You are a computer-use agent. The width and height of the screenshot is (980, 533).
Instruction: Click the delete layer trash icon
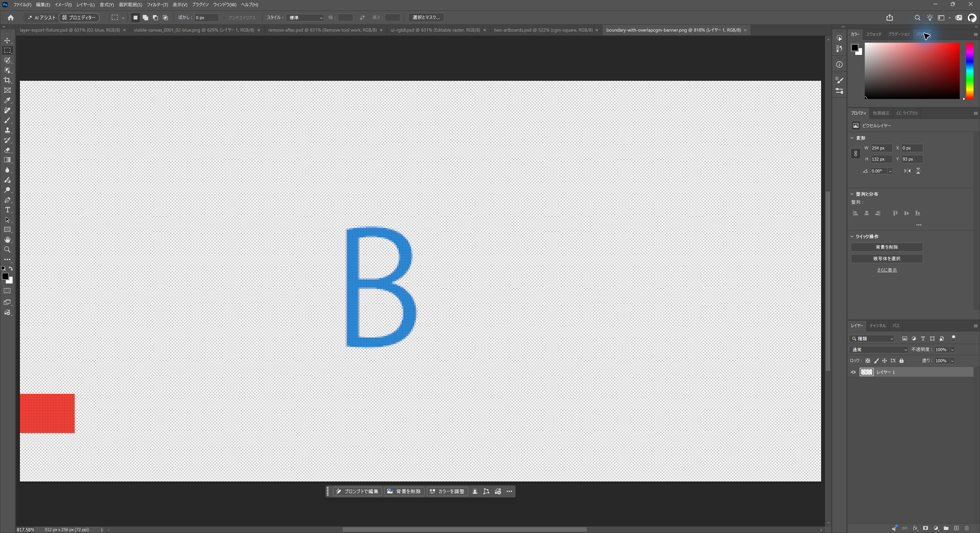(967, 528)
